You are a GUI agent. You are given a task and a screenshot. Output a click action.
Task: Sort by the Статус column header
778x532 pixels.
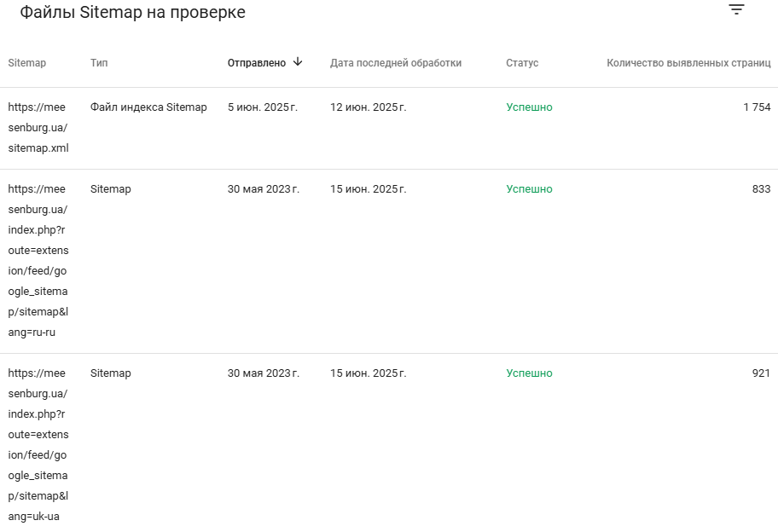click(522, 63)
